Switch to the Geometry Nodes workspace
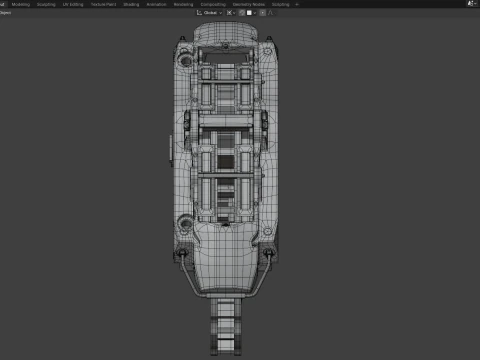480x360 pixels. pyautogui.click(x=249, y=4)
